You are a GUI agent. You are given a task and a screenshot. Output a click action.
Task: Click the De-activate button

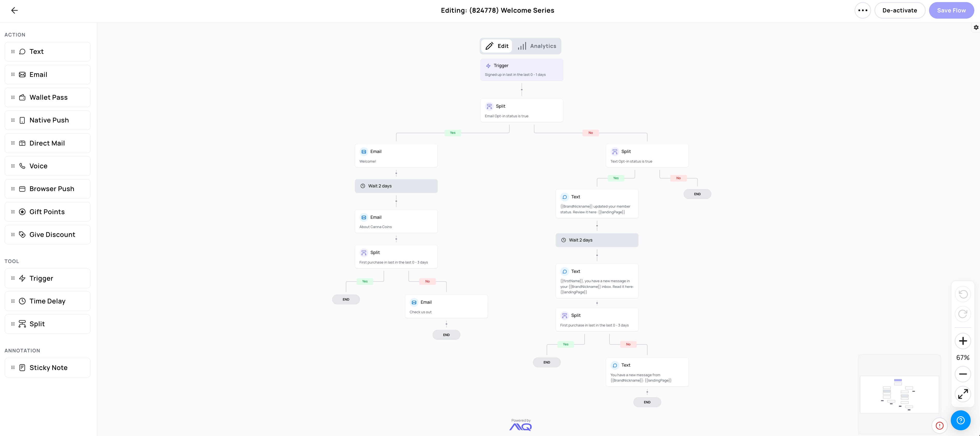(899, 10)
